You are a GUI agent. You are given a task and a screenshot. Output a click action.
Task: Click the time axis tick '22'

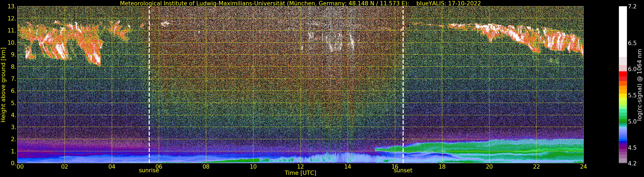pos(536,166)
